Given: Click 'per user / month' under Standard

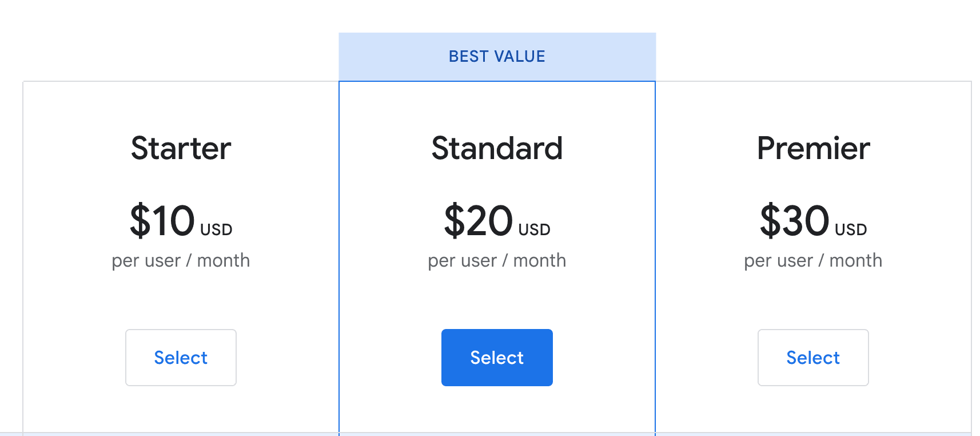Looking at the screenshot, I should [497, 261].
